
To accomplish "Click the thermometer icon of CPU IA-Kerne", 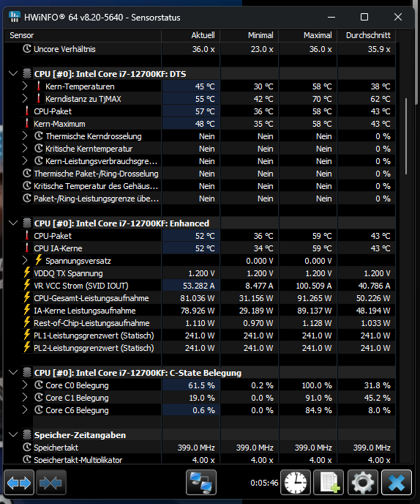I will click(27, 248).
